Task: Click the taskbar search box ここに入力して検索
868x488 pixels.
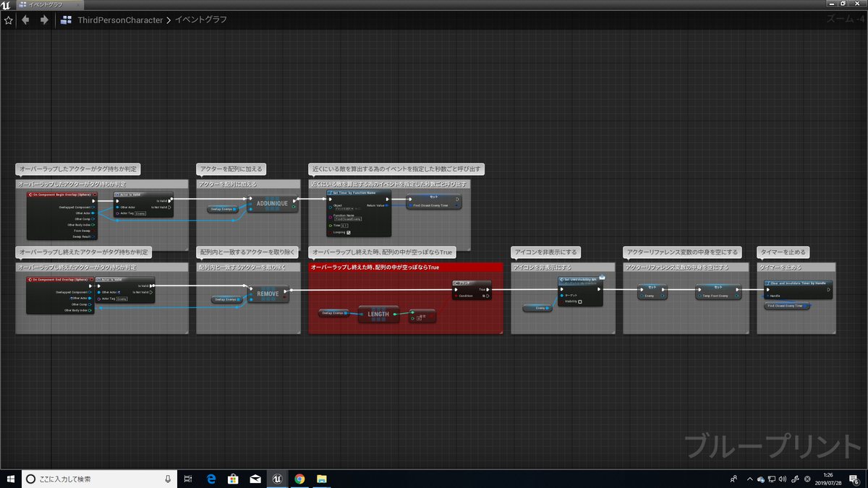Action: (98, 479)
